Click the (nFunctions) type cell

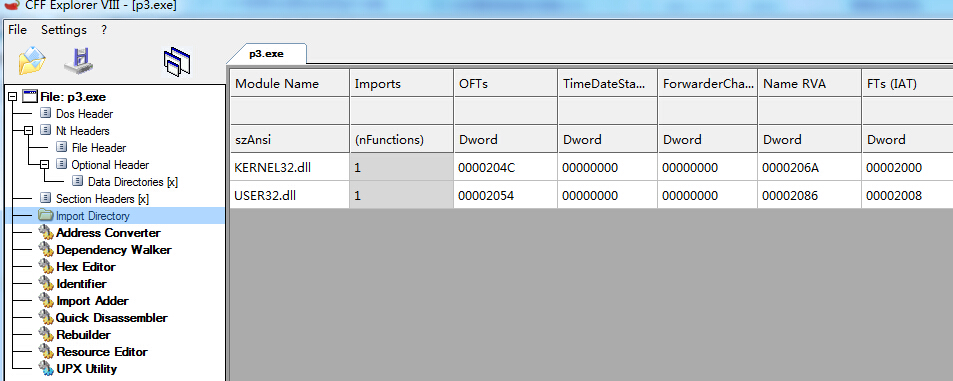click(401, 140)
